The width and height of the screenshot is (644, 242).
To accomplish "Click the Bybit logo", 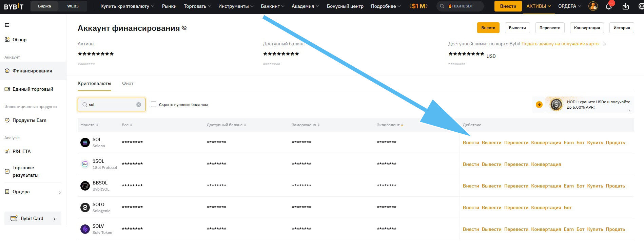I will [14, 6].
